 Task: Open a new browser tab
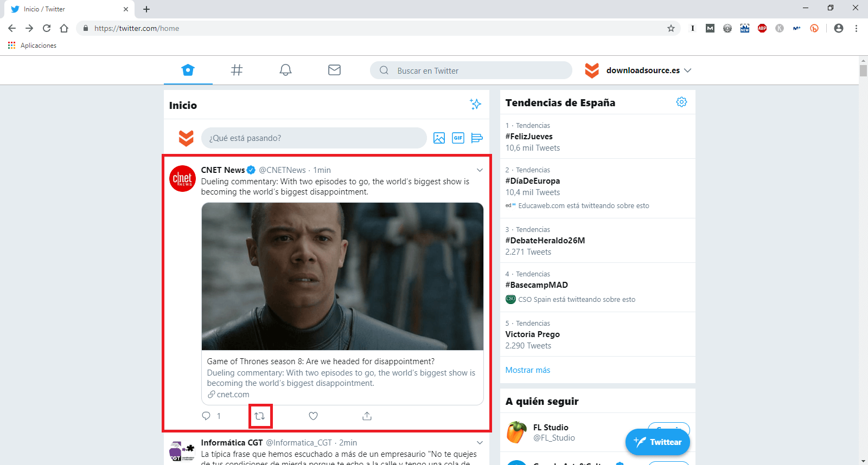(x=146, y=9)
